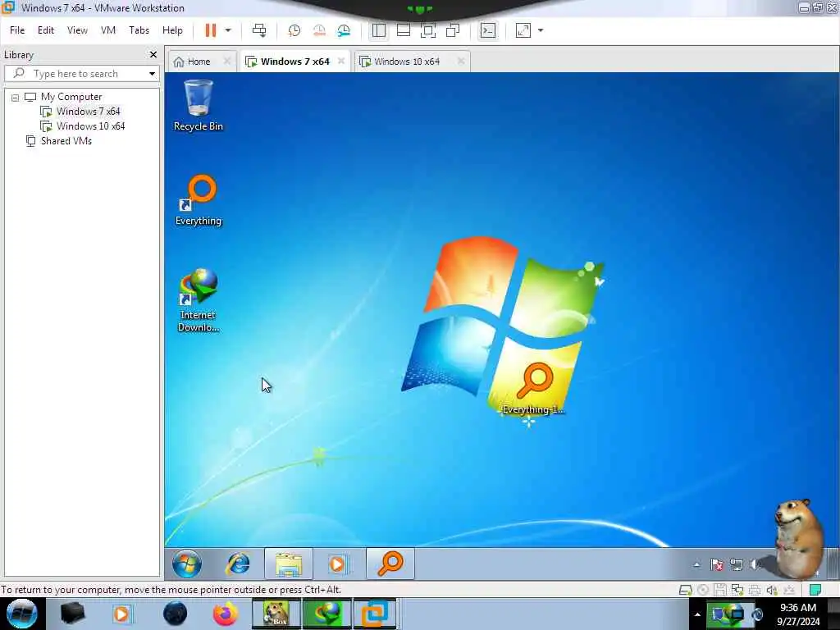Switch to the Windows 10 x64 tab
Image resolution: width=840 pixels, height=630 pixels.
(x=407, y=62)
